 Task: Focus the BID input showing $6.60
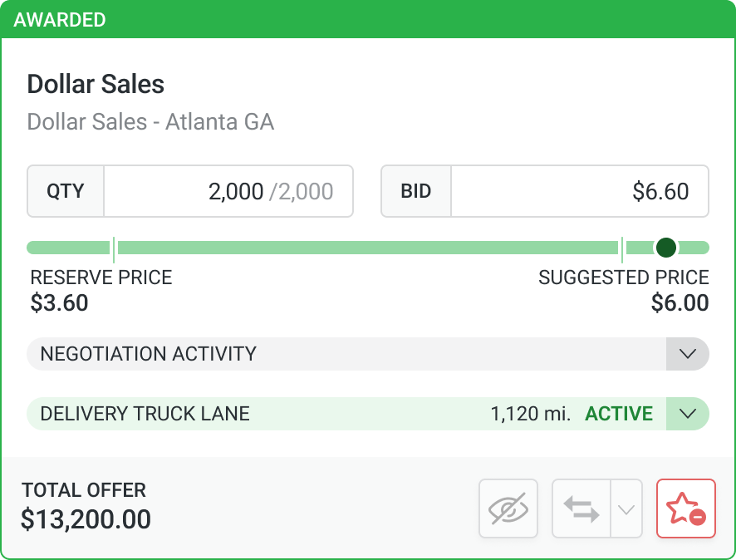pos(579,192)
